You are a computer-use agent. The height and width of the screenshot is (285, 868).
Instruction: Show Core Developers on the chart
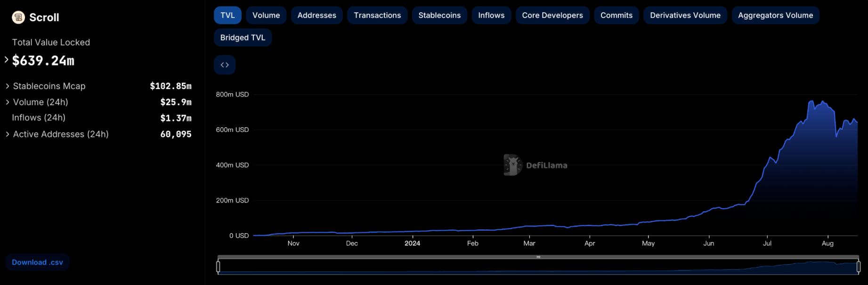pos(552,16)
